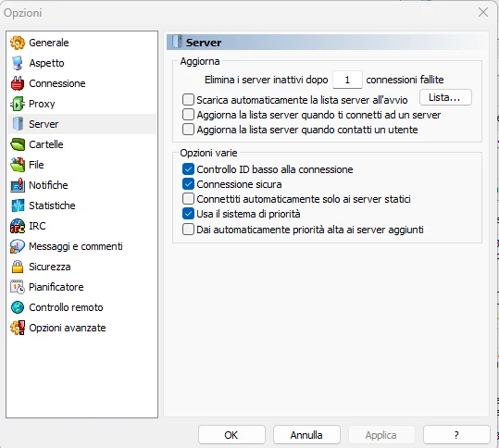The height and width of the screenshot is (448, 499).
Task: Click the Pianificatore calendar icon
Action: tap(18, 287)
